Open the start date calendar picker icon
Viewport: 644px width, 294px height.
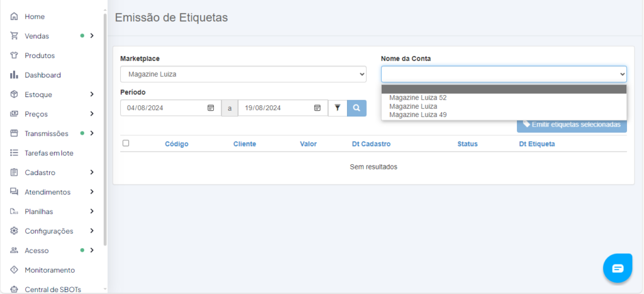coord(211,108)
